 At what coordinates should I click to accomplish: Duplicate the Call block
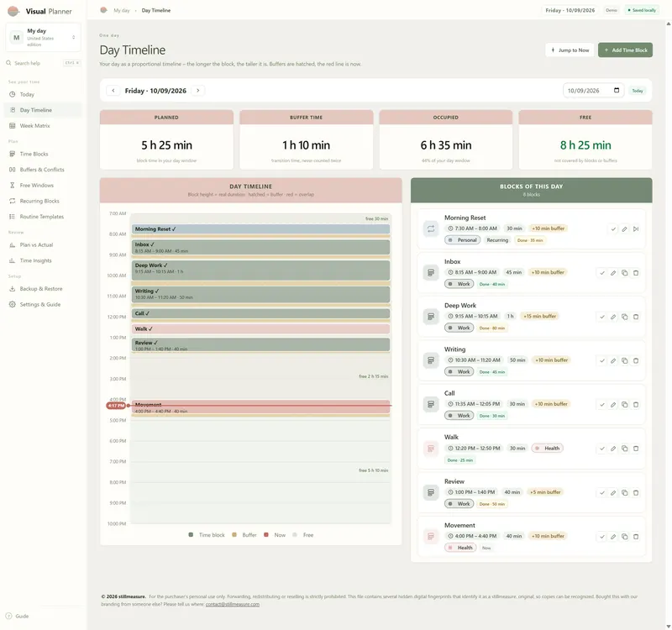624,405
